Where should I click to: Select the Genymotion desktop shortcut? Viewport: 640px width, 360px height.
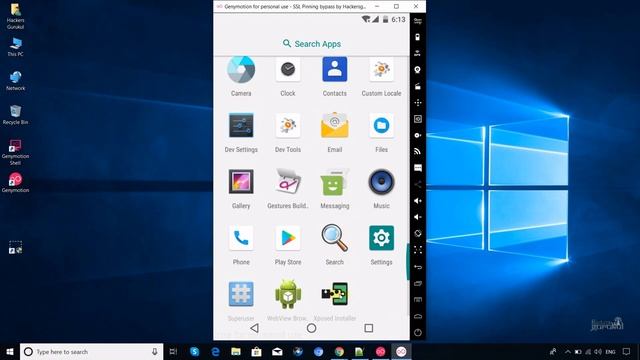pos(16,182)
